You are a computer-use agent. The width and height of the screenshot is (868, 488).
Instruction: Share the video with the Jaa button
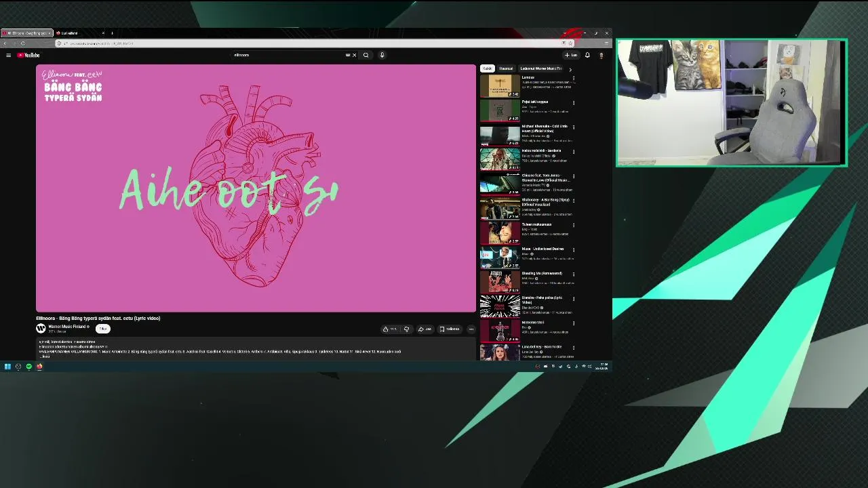point(425,329)
